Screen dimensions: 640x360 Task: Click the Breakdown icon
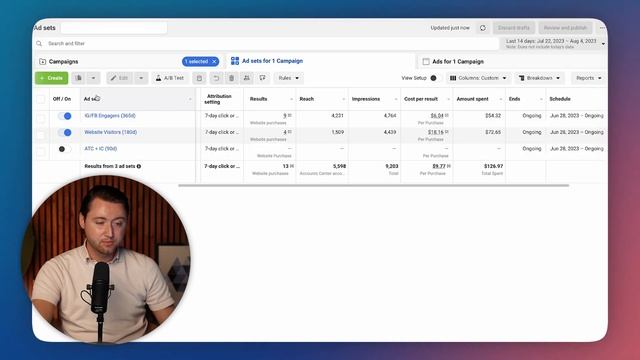pos(521,78)
